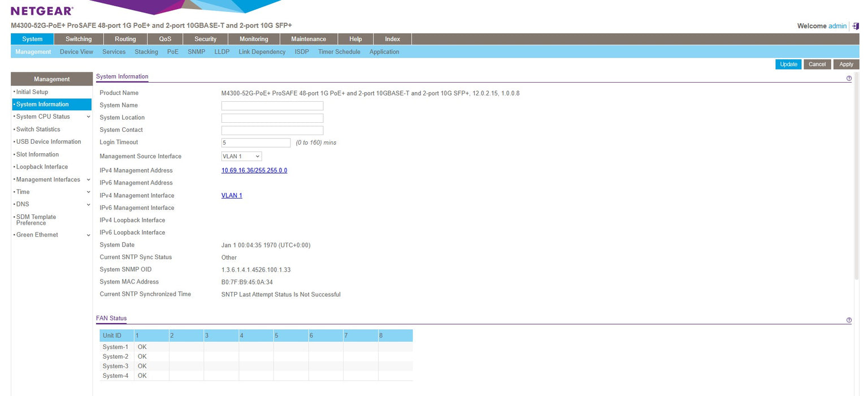Open USB Device Information in sidebar
The width and height of the screenshot is (868, 396).
point(49,142)
